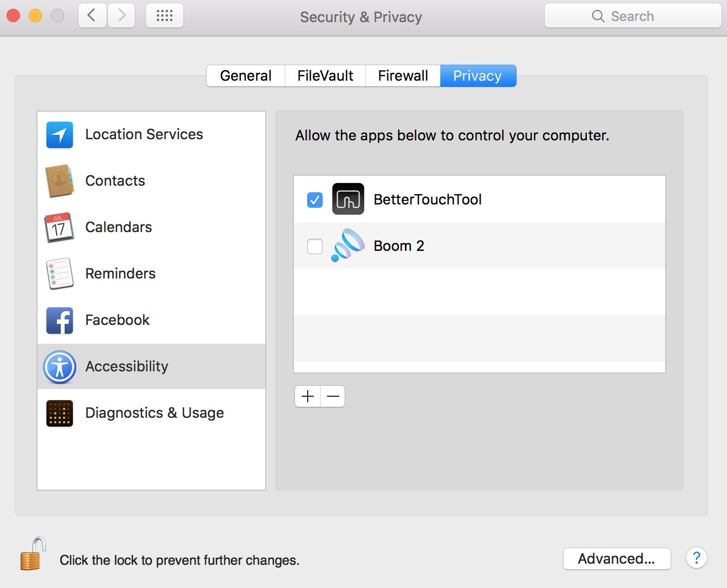Click the Search field

tap(633, 16)
